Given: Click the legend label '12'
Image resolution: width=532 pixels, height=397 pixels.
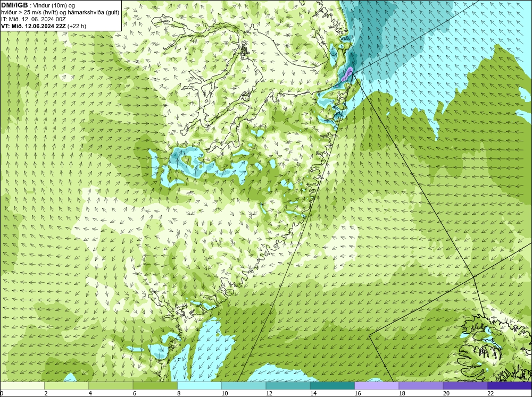Looking at the screenshot, I should [x=269, y=393].
